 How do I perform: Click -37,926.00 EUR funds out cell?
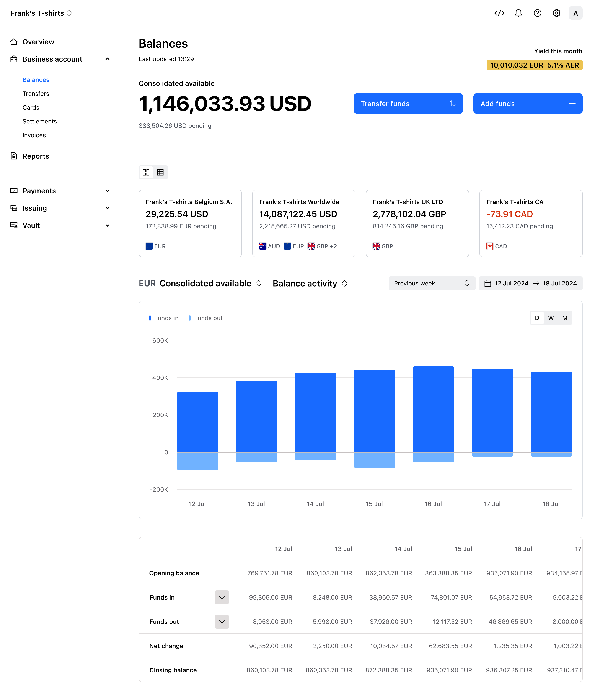tap(389, 622)
